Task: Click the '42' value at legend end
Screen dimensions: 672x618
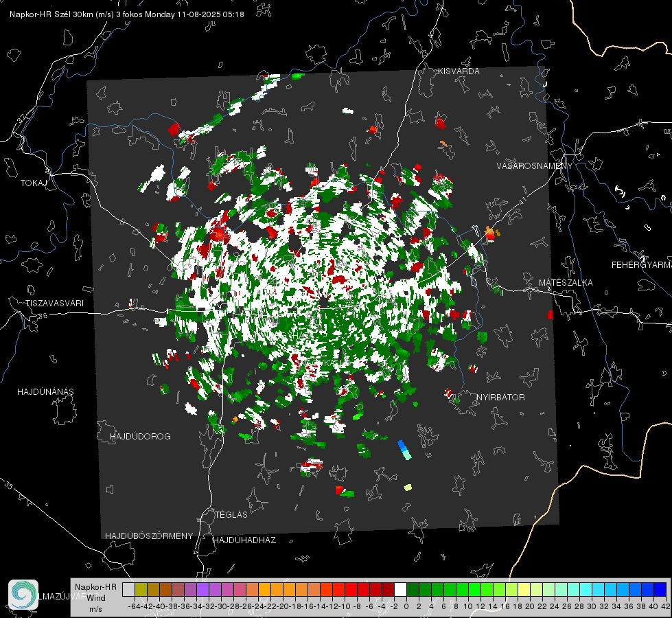Action: [x=665, y=606]
